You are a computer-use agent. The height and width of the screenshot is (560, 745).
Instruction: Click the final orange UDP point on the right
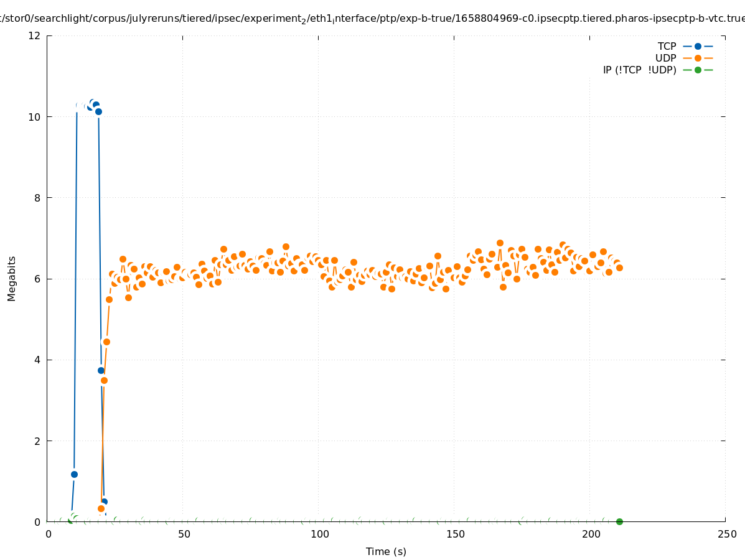(619, 268)
